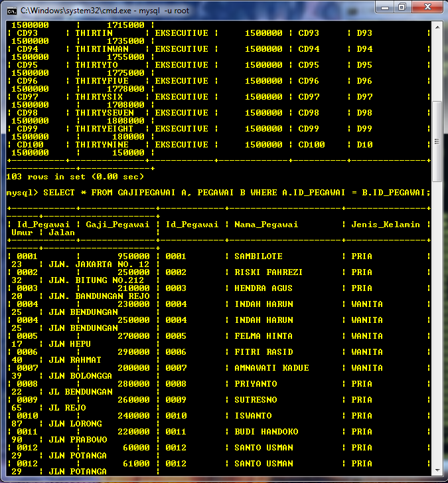Click the value 1735000

[x=126, y=41]
